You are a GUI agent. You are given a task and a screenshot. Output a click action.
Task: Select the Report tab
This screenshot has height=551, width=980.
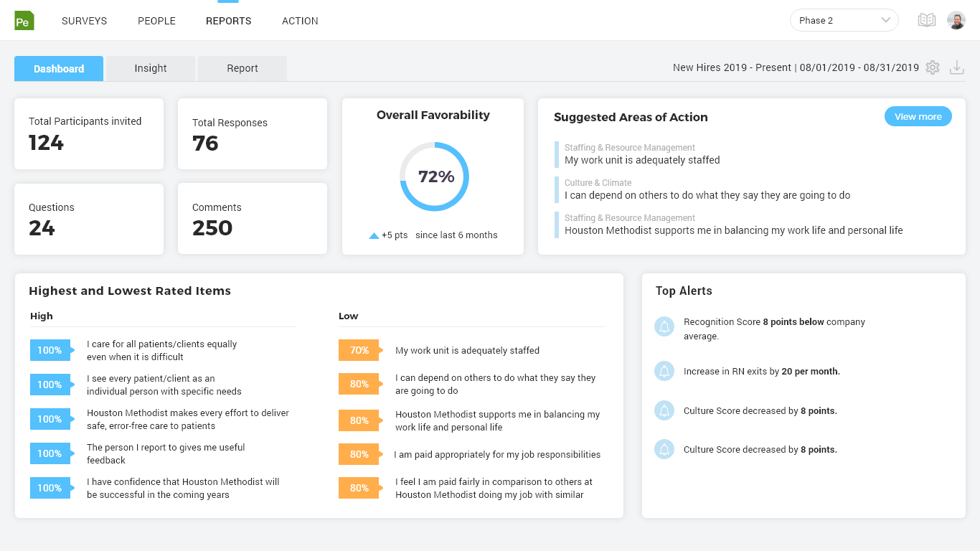click(x=242, y=68)
